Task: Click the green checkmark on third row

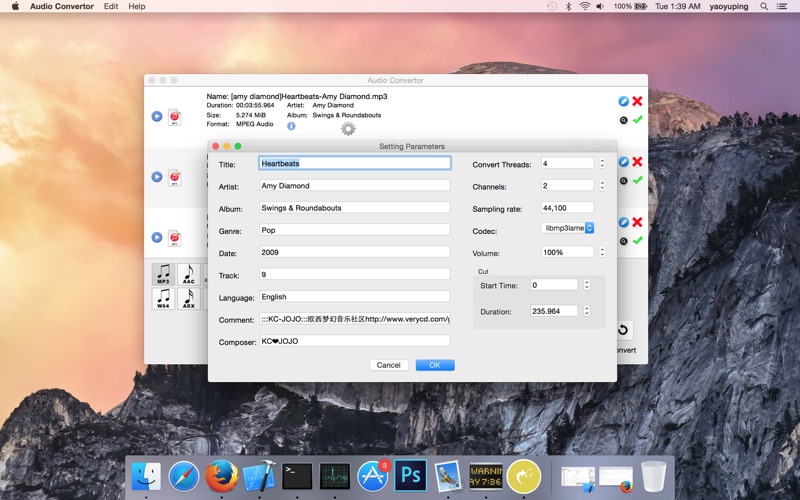Action: click(x=637, y=240)
